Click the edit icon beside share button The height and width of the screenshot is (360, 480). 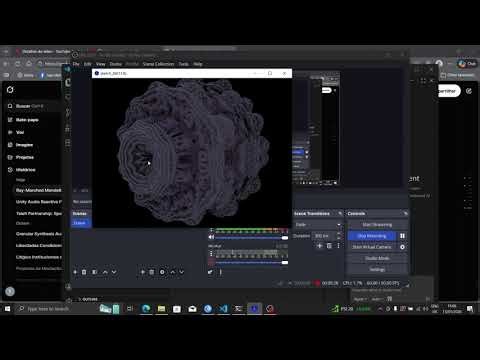click(469, 91)
